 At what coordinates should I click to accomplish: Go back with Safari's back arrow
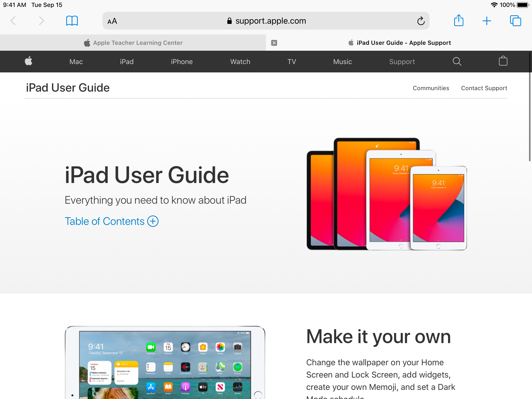click(x=13, y=21)
